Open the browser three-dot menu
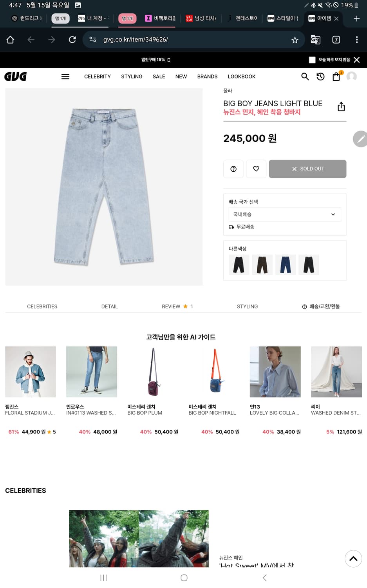Screen dimensions: 367x588 [x=356, y=40]
